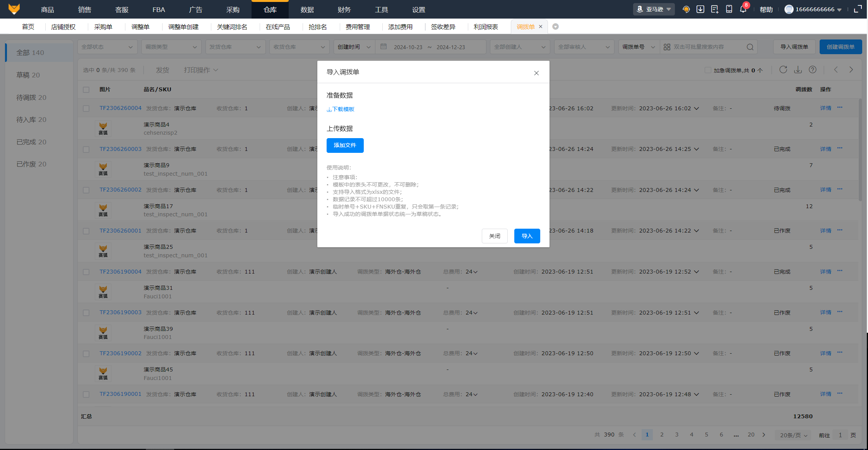Image resolution: width=868 pixels, height=450 pixels.
Task: Click the export download icon above table
Action: point(798,70)
